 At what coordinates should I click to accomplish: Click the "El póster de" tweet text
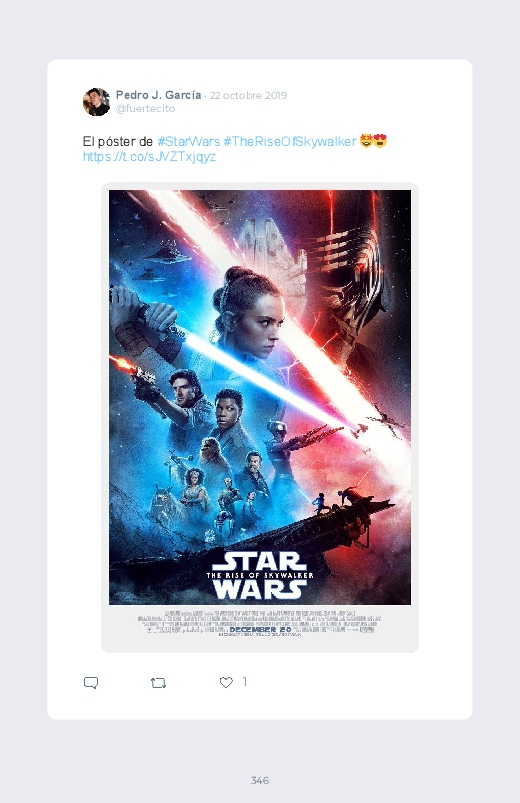pos(118,141)
